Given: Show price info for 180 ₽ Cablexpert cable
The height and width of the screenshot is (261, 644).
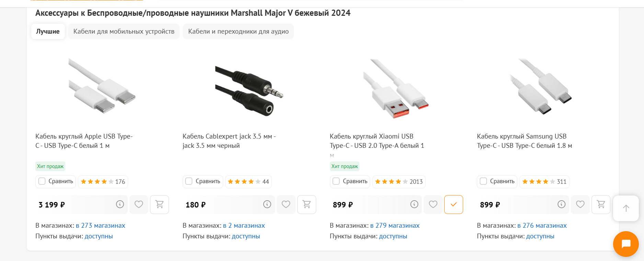Looking at the screenshot, I should (267, 204).
